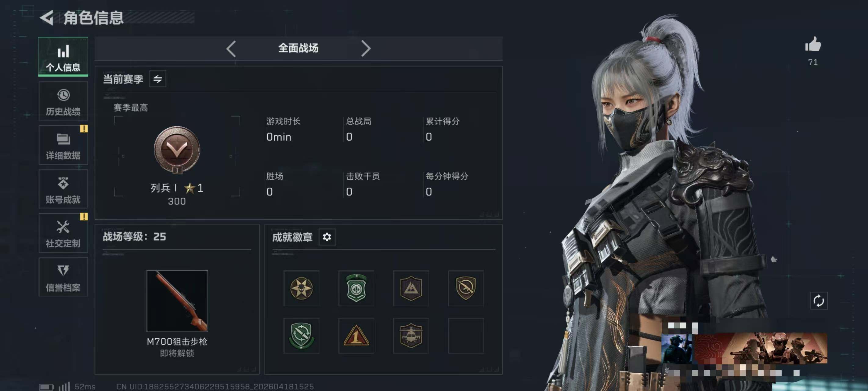Screen dimensions: 868x391
Task: Select the 个人信息 sidebar tab
Action: pos(63,57)
